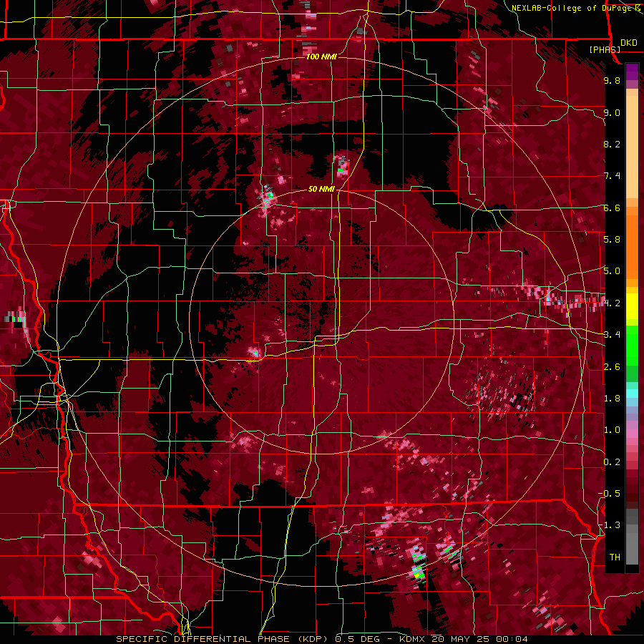The width and height of the screenshot is (644, 644).
Task: Click the 5.8 value on the color scale
Action: [x=612, y=240]
